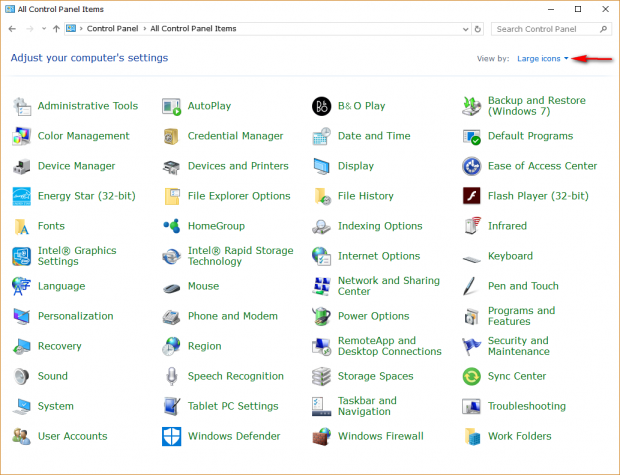Open the Phone and Modem link
Image resolution: width=620 pixels, height=475 pixels.
[233, 316]
